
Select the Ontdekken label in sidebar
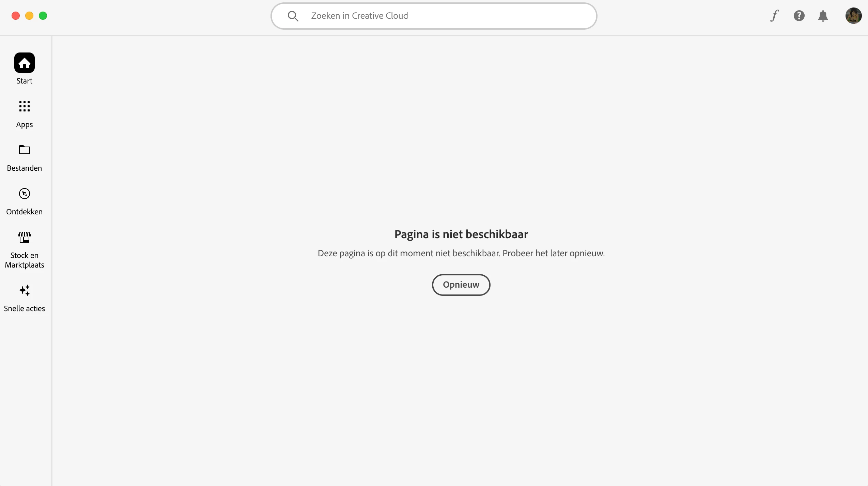[x=25, y=212]
